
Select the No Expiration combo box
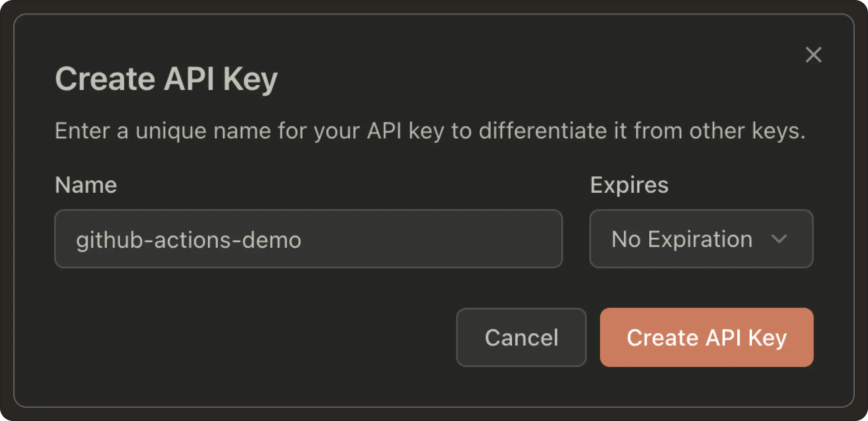point(701,239)
